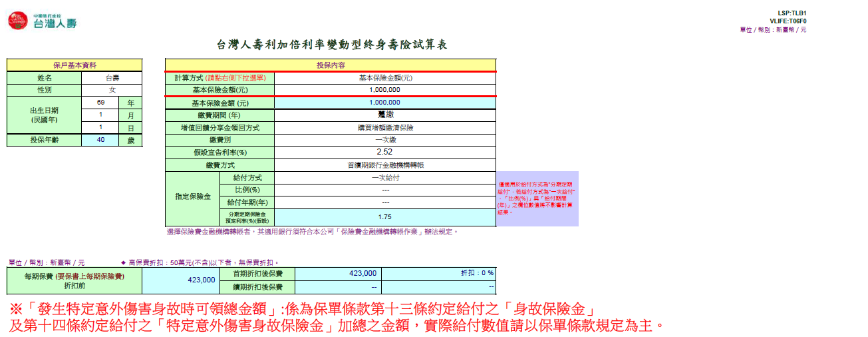The image size is (868, 337).
Task: Click the 性別 label cell
Action: [44, 90]
